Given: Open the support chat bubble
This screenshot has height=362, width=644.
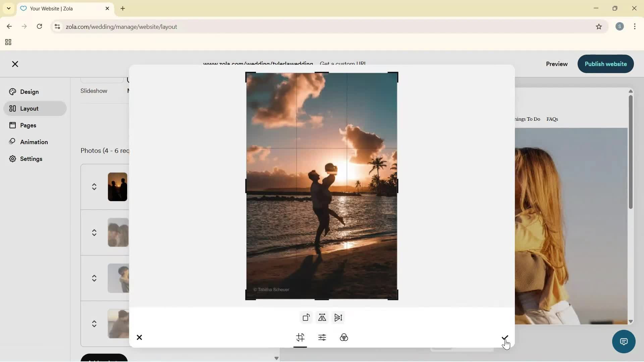Looking at the screenshot, I should (624, 341).
